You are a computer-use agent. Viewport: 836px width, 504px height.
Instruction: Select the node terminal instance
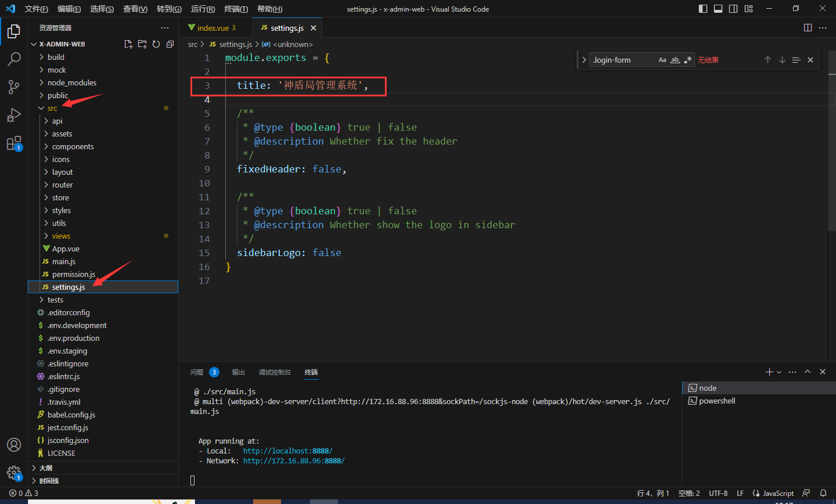tap(759, 388)
